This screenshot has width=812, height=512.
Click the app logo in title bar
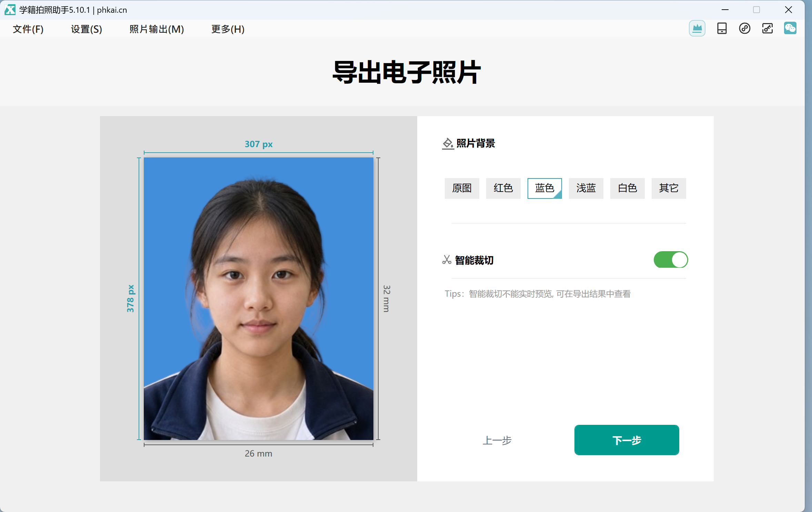[10, 10]
